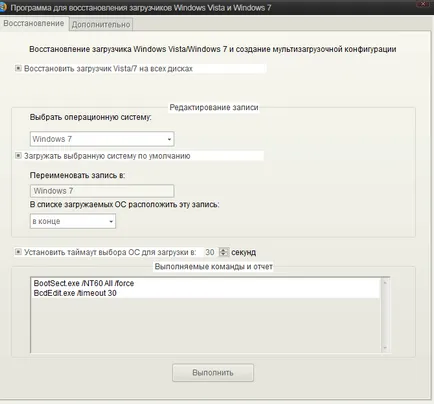434x404 pixels.
Task: Increase timeout with spinner up arrow
Action: 224,250
